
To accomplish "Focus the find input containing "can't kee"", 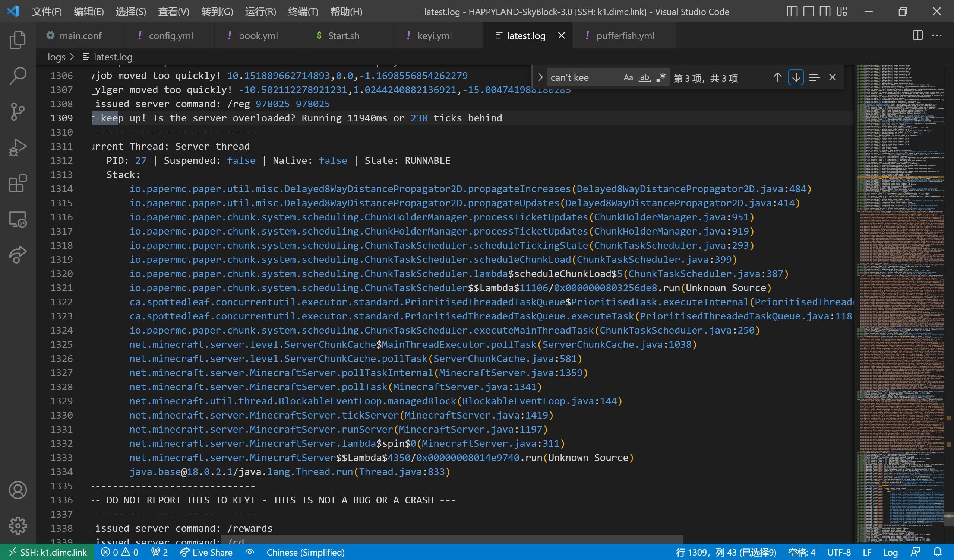I will click(583, 77).
